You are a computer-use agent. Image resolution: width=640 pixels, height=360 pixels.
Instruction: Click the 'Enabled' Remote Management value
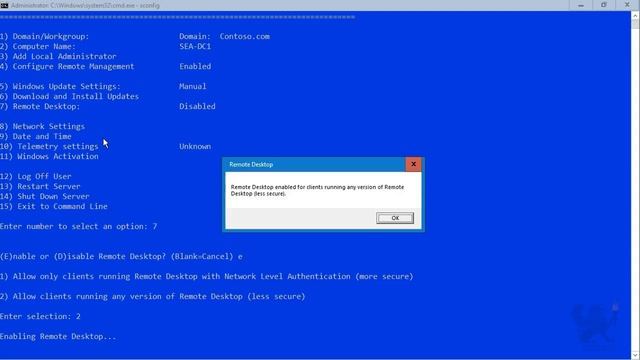click(195, 66)
